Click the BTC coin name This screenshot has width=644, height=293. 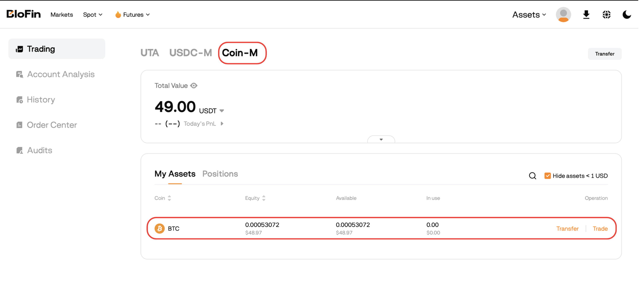pyautogui.click(x=174, y=228)
